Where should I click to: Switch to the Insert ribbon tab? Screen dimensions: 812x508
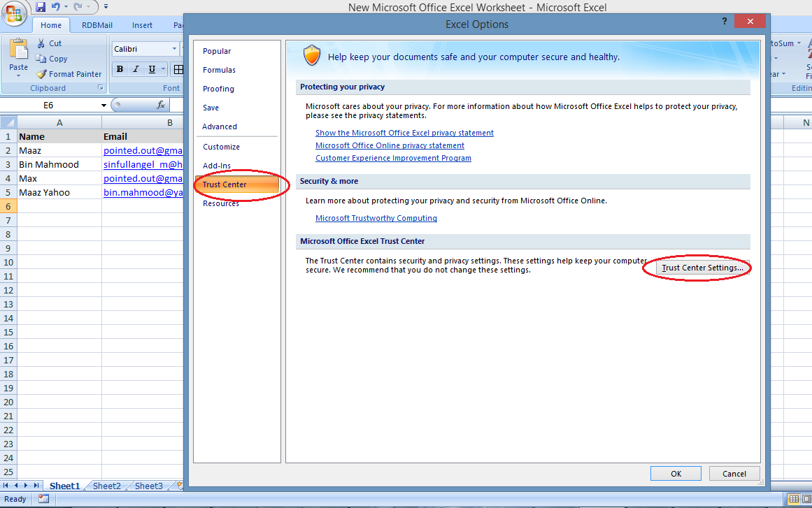point(142,25)
